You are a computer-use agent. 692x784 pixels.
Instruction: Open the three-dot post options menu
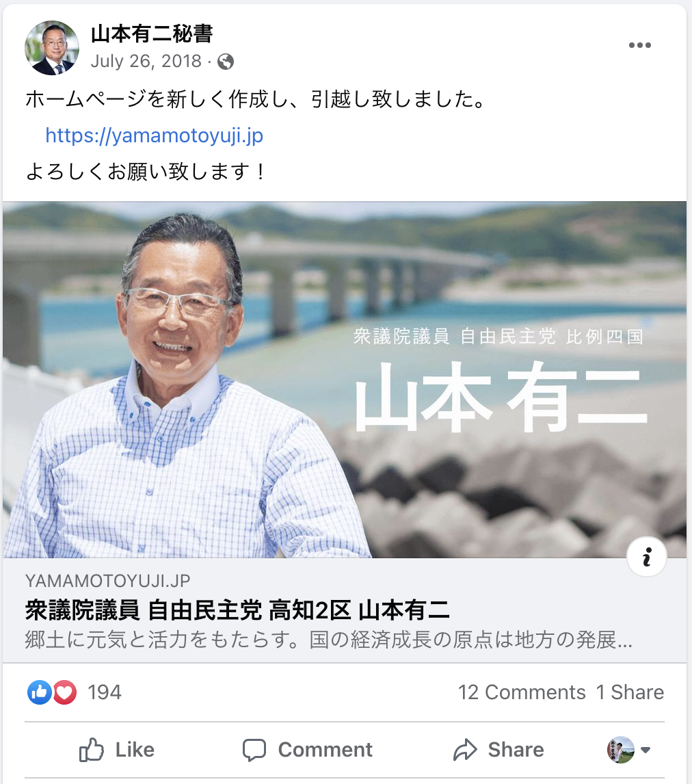(x=639, y=46)
